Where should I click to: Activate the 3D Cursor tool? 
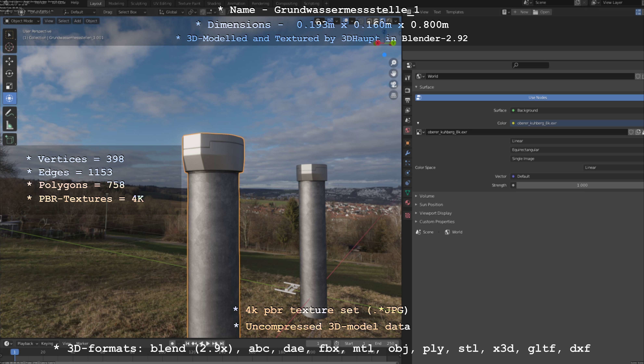click(x=9, y=47)
